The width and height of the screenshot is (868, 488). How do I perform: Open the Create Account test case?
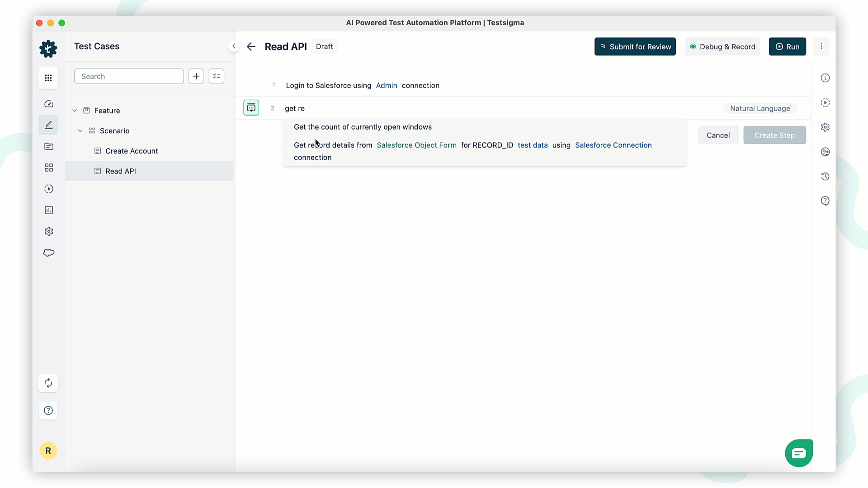[149, 151]
